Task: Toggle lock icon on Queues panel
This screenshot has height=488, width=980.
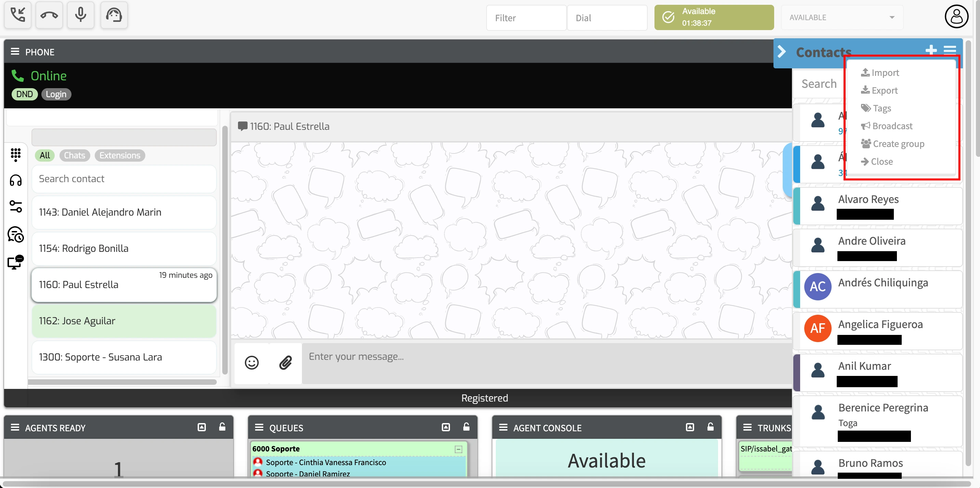Action: tap(466, 427)
